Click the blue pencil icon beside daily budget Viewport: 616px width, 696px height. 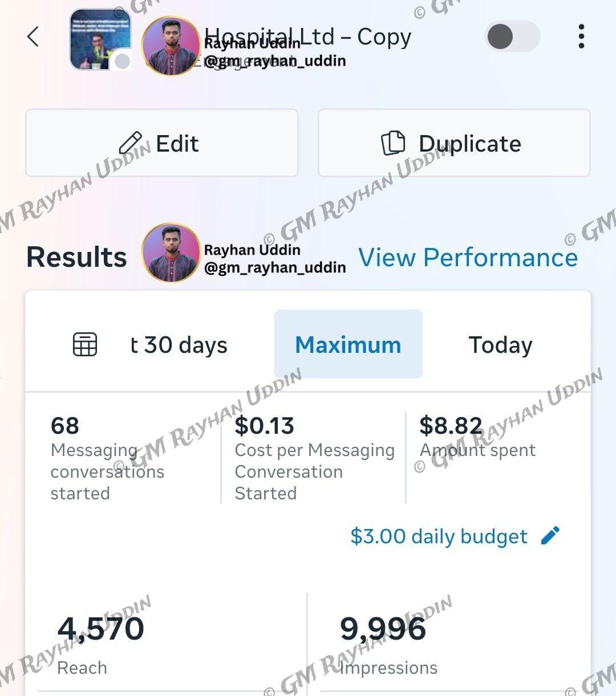click(550, 536)
